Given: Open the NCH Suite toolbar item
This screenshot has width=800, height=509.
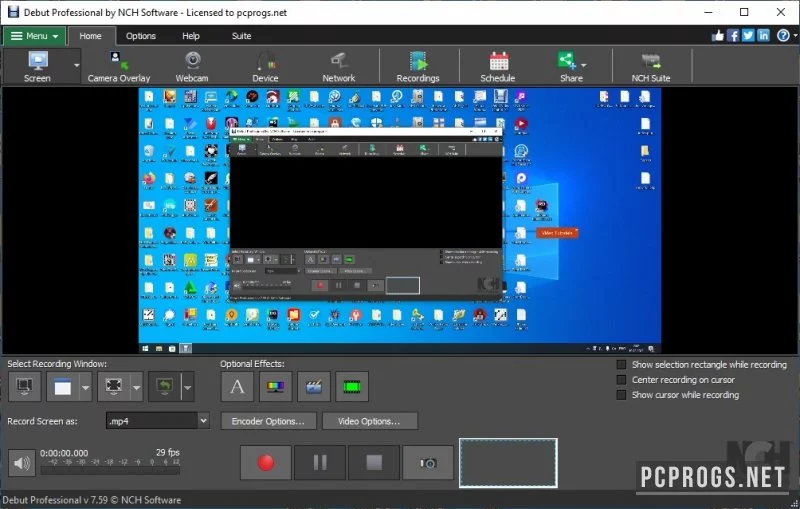Looking at the screenshot, I should [651, 66].
